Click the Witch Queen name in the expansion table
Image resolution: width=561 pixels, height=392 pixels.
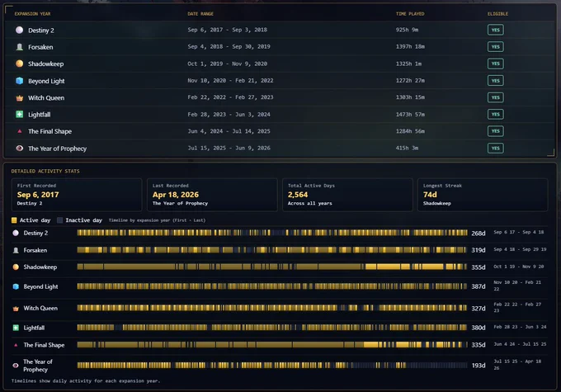click(x=46, y=97)
